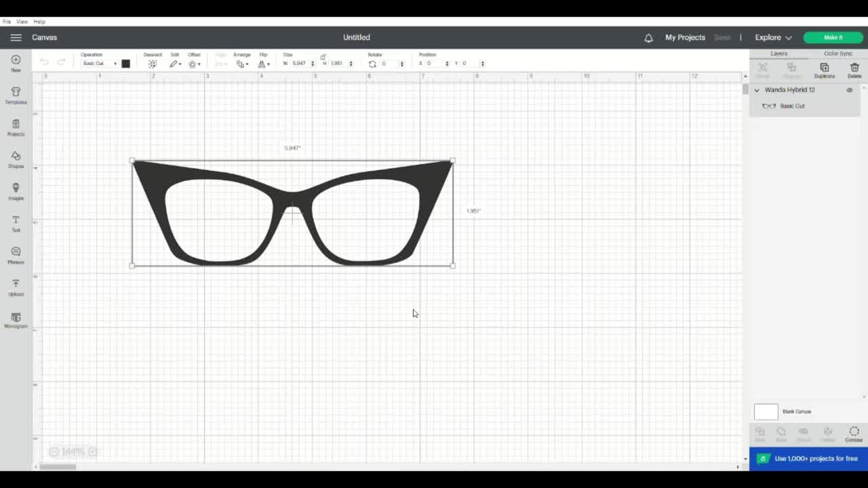The image size is (868, 488).
Task: Click the Undo arrow
Action: point(44,62)
